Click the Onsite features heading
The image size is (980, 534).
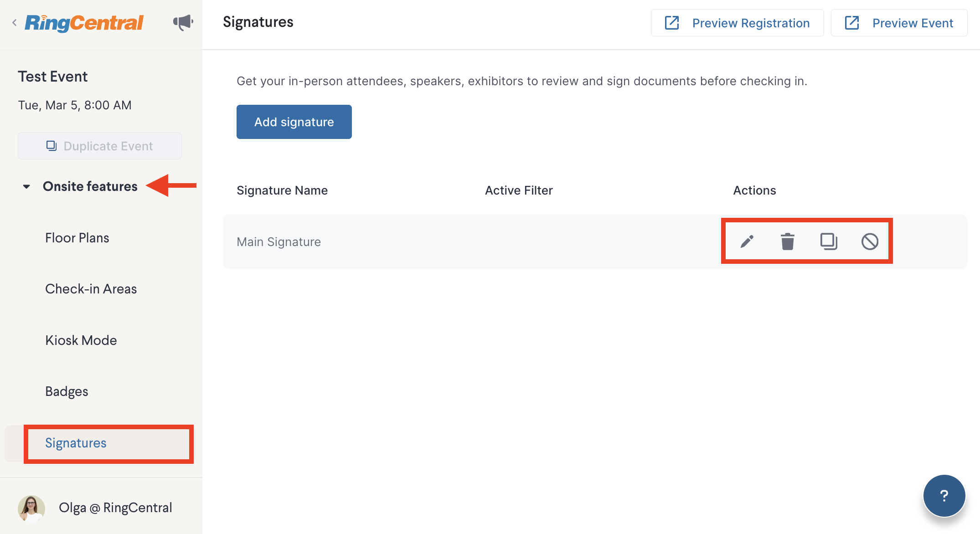(90, 186)
